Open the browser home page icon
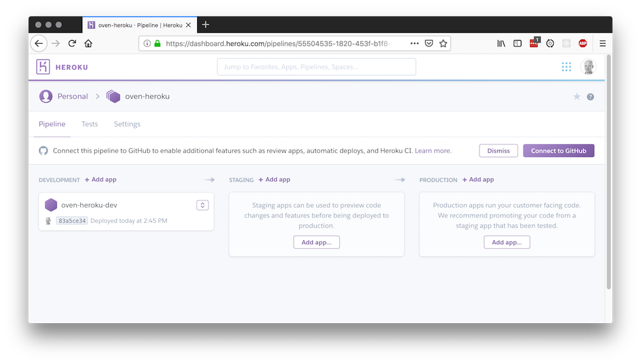 pyautogui.click(x=88, y=43)
